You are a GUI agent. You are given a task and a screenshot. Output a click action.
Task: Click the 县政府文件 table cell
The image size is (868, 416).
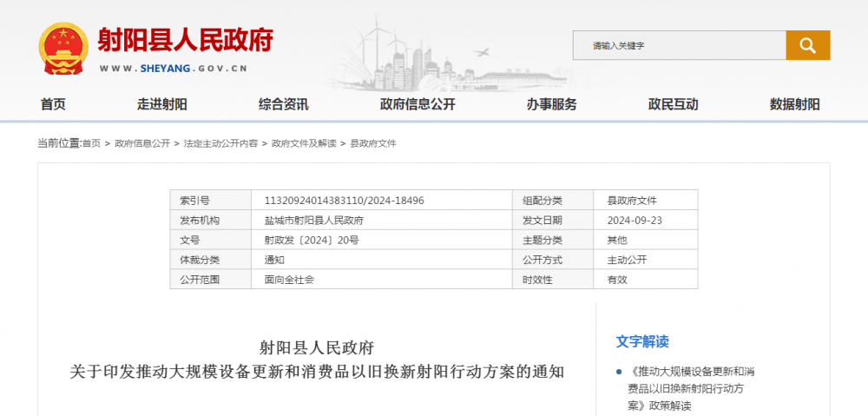(x=632, y=201)
